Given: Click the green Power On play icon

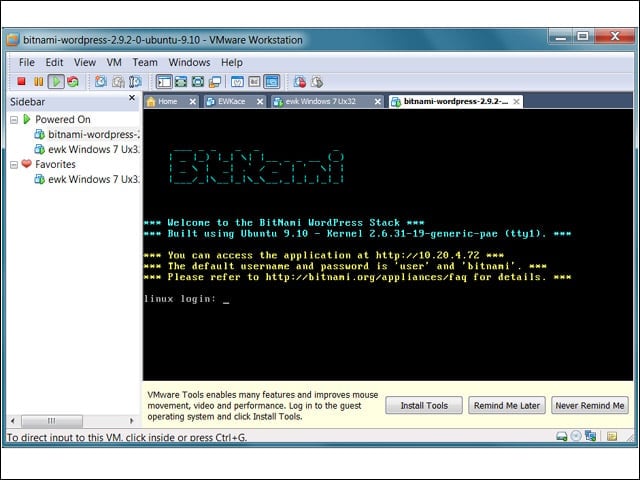Looking at the screenshot, I should tap(56, 82).
